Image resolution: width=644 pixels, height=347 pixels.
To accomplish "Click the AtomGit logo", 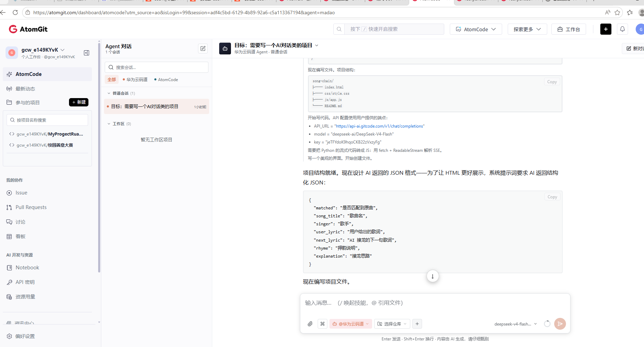I will [28, 29].
